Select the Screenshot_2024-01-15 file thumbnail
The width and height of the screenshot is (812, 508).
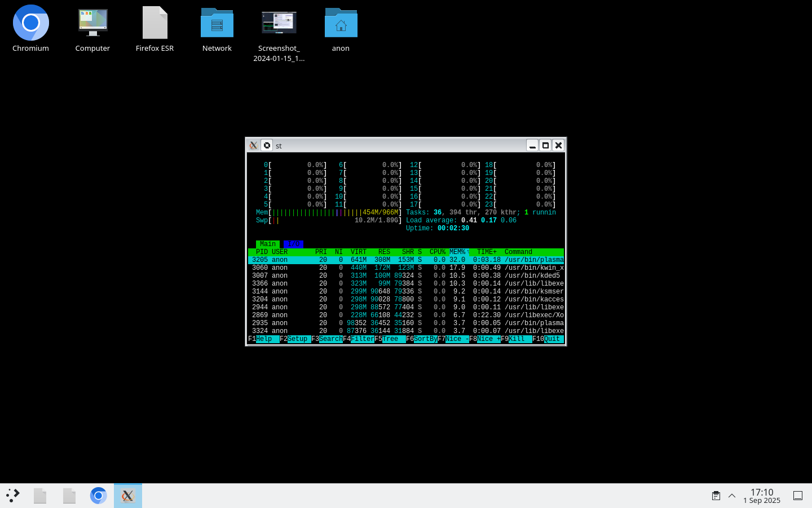pos(279,35)
